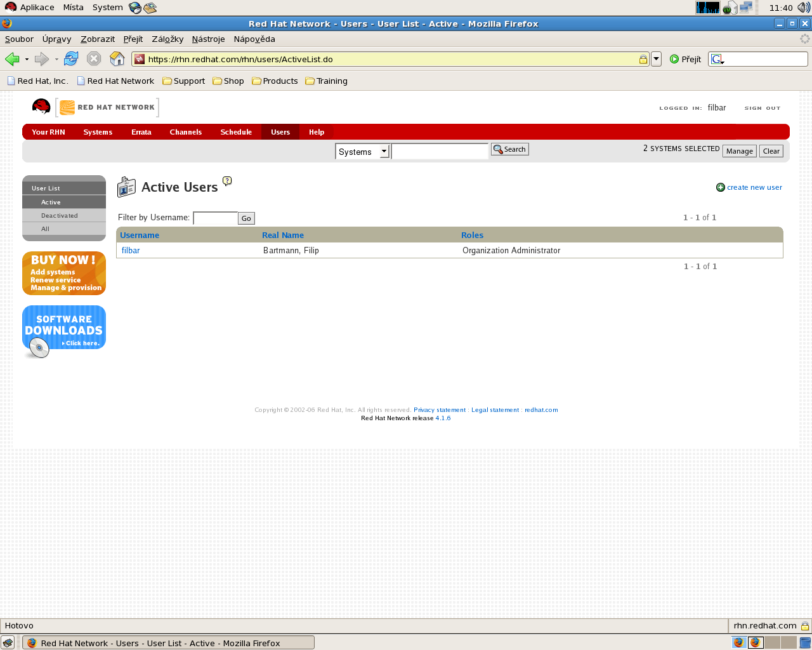Viewport: 812px width, 650px height.
Task: Switch to the Systems navigation tab
Action: (98, 132)
